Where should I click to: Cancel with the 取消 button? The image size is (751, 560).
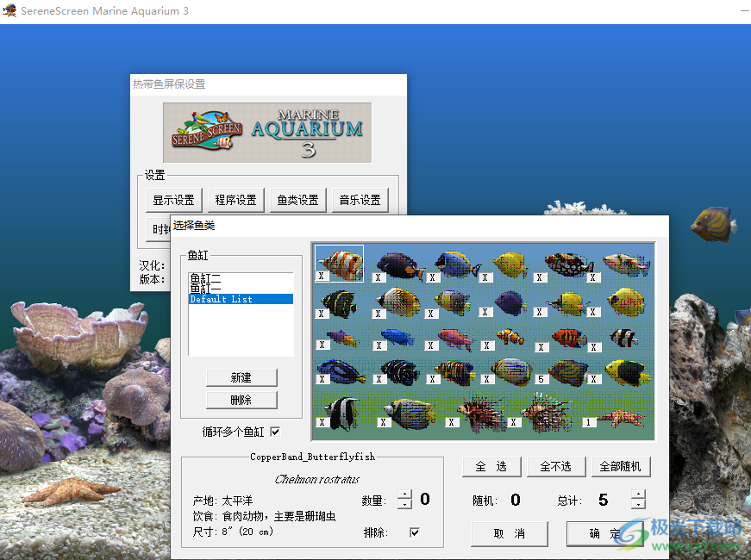pos(509,533)
